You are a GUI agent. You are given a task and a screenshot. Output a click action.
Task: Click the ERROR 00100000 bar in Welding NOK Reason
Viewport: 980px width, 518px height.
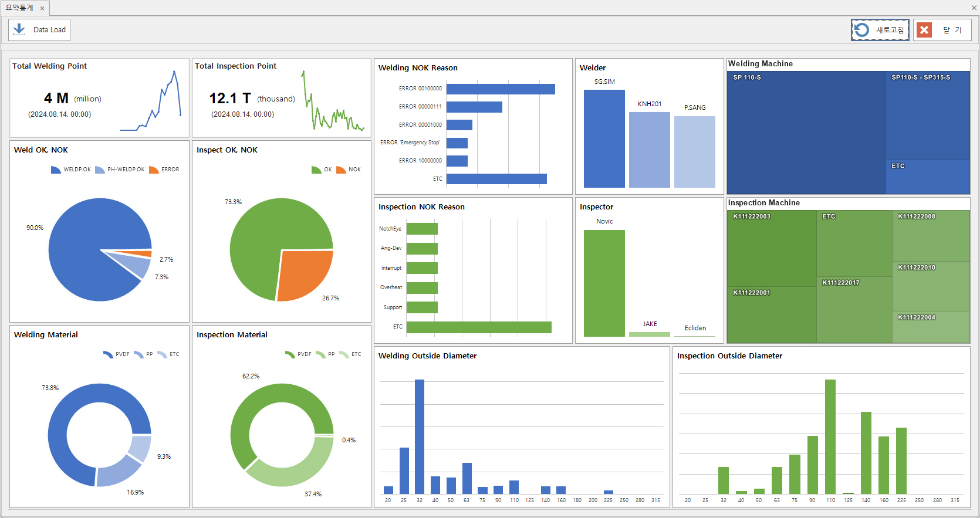click(x=500, y=89)
